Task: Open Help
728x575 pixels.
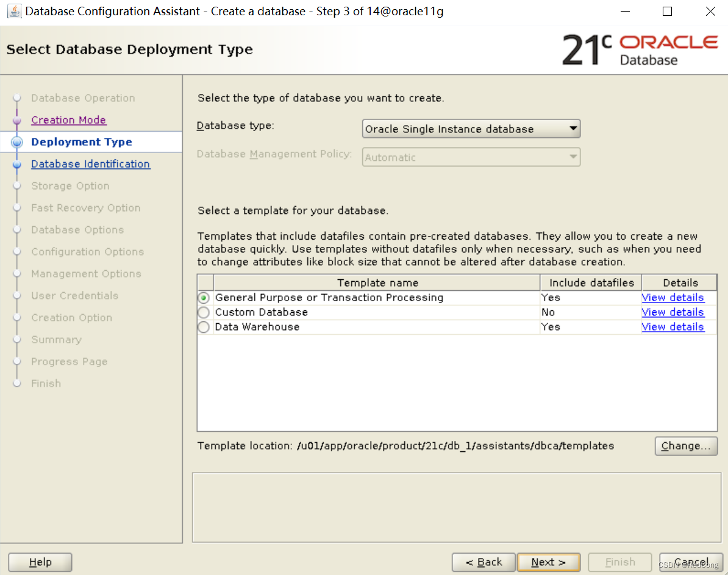Action: point(40,562)
